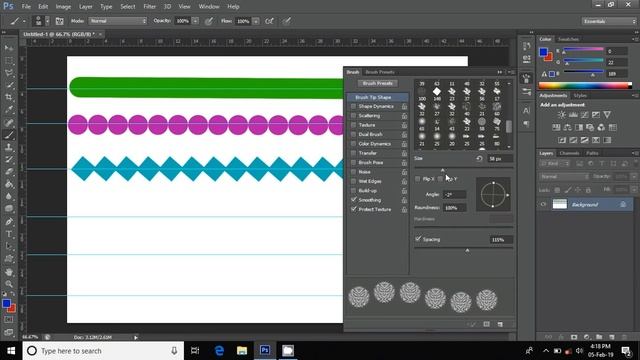Enable Dual Brush checkbox
Viewport: 640px width, 360px height.
click(353, 134)
